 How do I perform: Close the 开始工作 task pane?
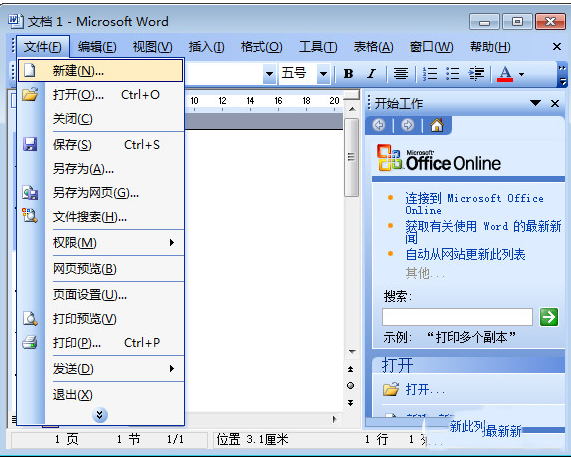click(x=555, y=103)
